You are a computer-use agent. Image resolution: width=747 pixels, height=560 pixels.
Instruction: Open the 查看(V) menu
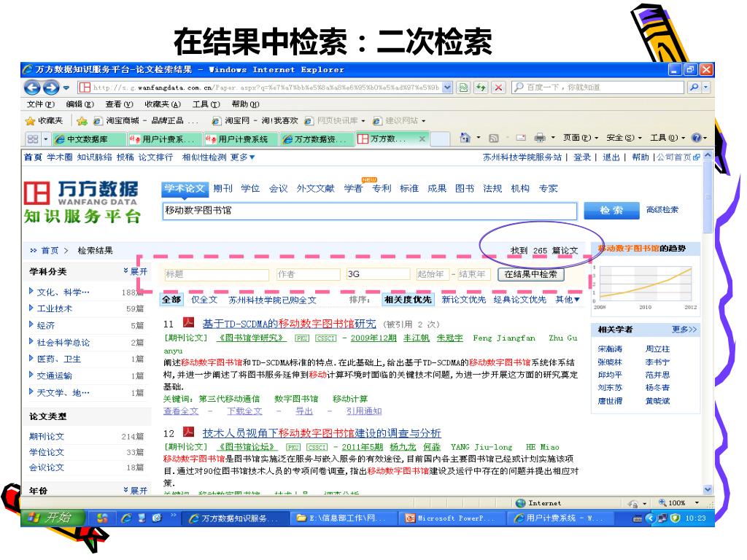pos(119,104)
